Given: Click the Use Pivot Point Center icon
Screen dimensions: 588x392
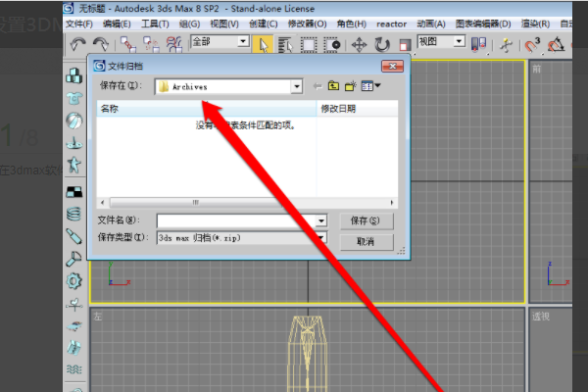Looking at the screenshot, I should pos(478,44).
